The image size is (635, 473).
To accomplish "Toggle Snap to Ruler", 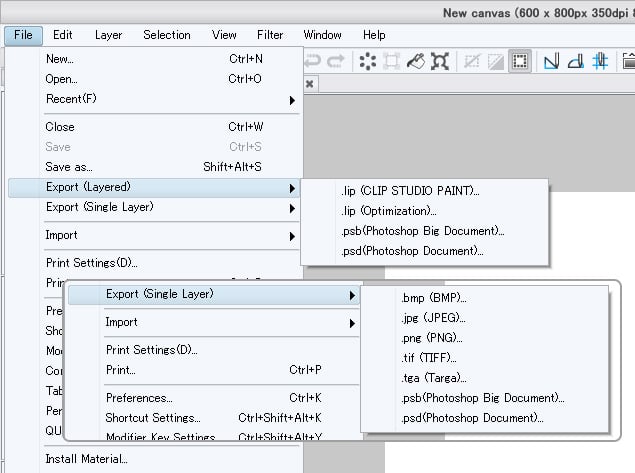I will (x=551, y=62).
